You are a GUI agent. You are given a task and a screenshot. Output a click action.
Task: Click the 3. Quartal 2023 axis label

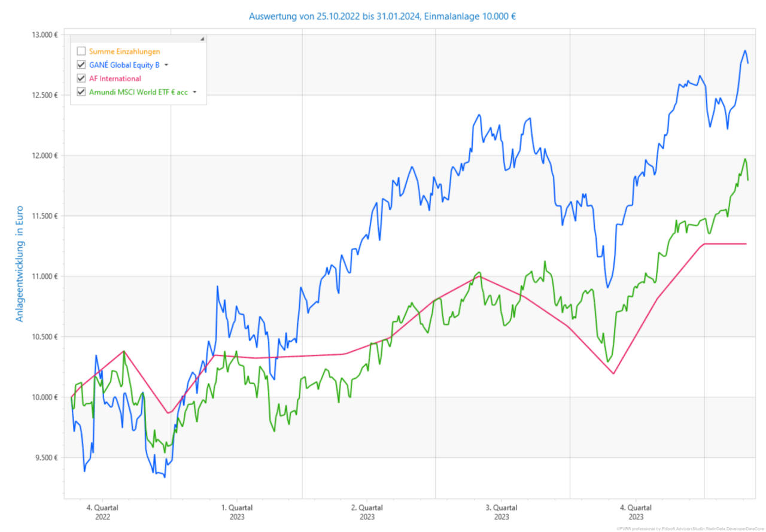click(501, 512)
